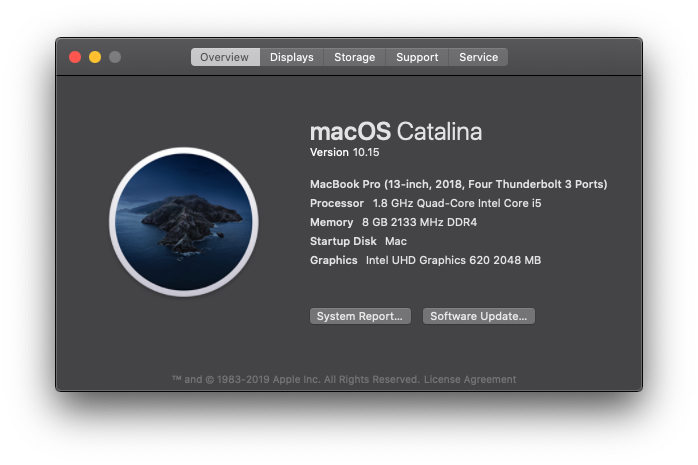698x465 pixels.
Task: Close the About This Mac window
Action: click(75, 57)
